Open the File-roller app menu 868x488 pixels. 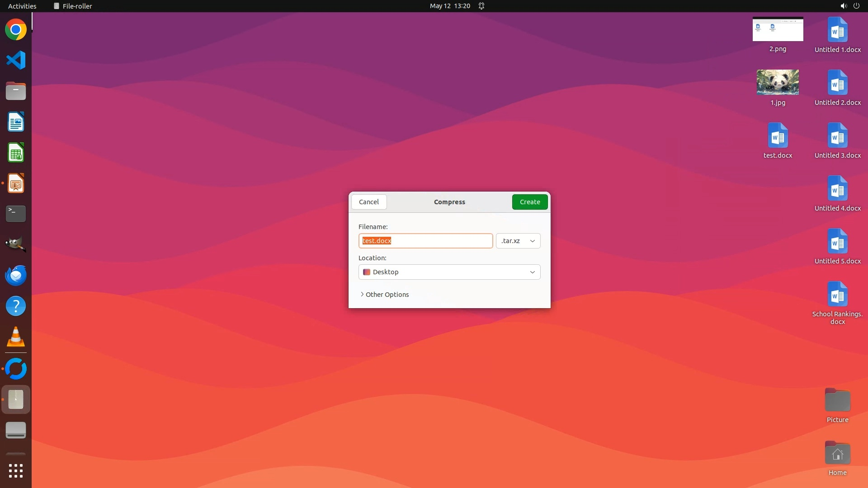[73, 6]
